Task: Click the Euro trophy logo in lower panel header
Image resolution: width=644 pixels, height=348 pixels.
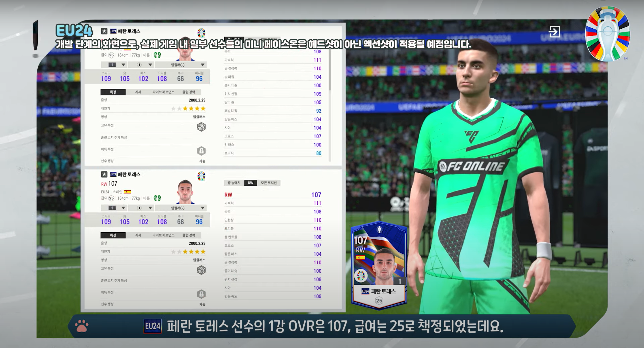Action: (201, 176)
